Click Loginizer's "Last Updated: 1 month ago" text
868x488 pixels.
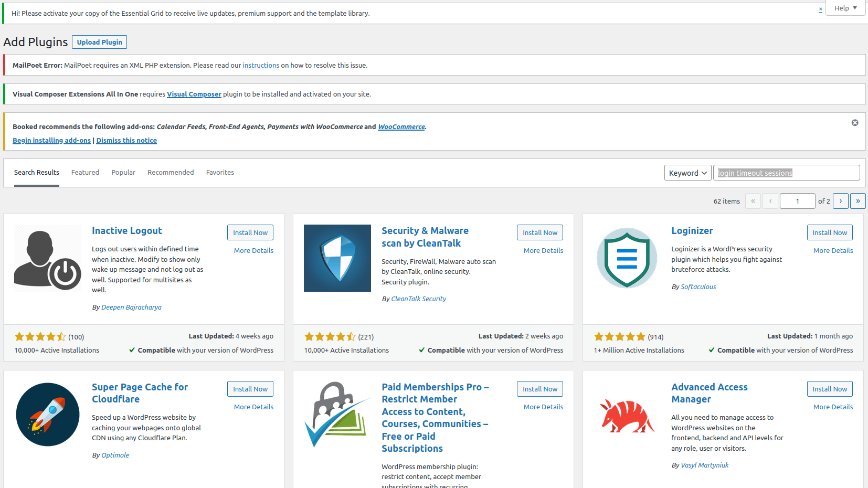coord(810,336)
